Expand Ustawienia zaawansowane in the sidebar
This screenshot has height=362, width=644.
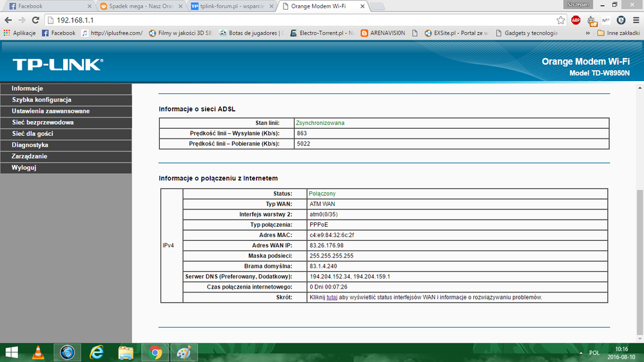tap(50, 111)
